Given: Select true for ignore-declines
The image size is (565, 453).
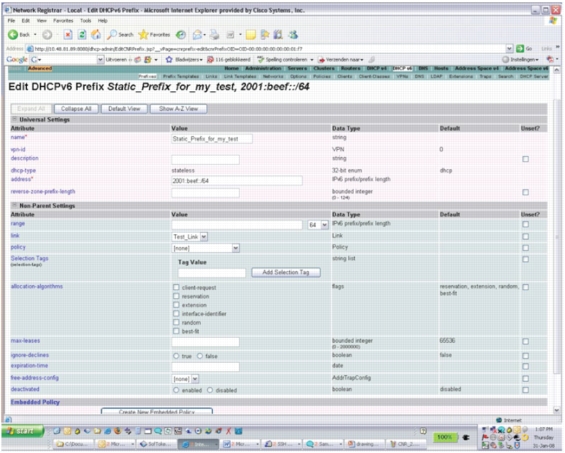Looking at the screenshot, I should (176, 356).
